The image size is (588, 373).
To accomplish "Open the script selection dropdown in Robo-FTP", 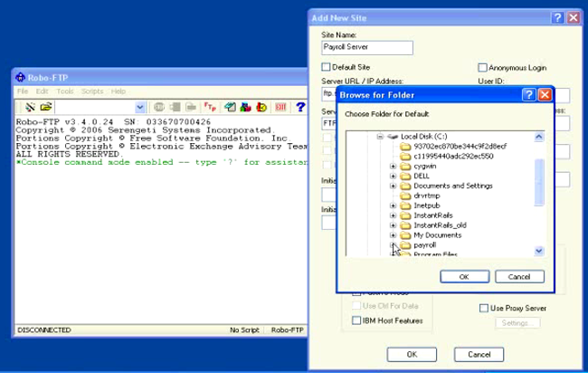I will point(140,108).
